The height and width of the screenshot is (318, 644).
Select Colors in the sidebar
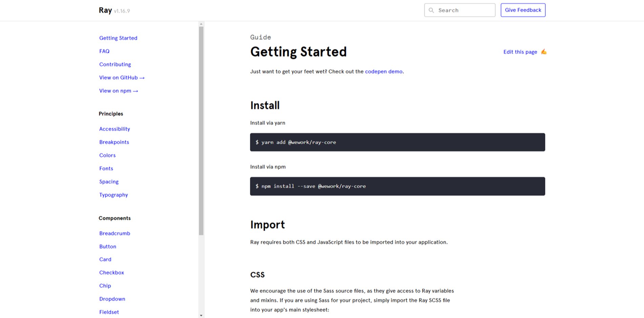pyautogui.click(x=107, y=155)
